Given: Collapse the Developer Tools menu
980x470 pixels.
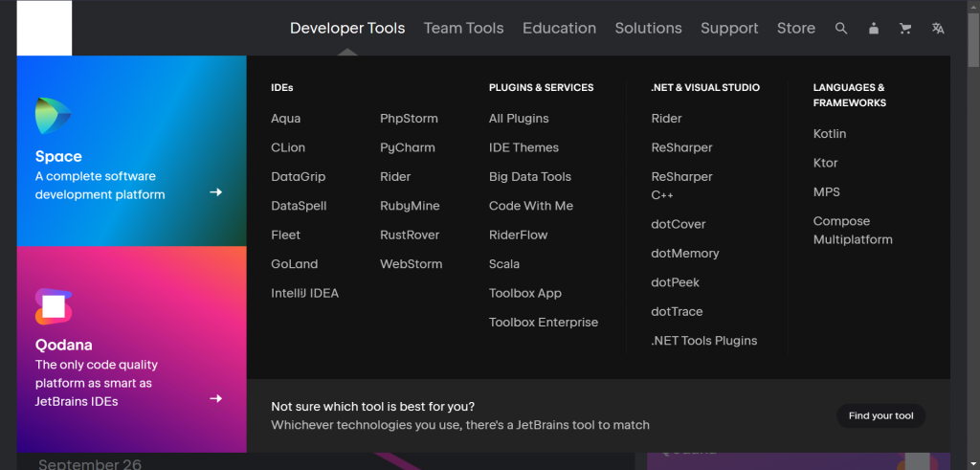Looking at the screenshot, I should coord(347,29).
